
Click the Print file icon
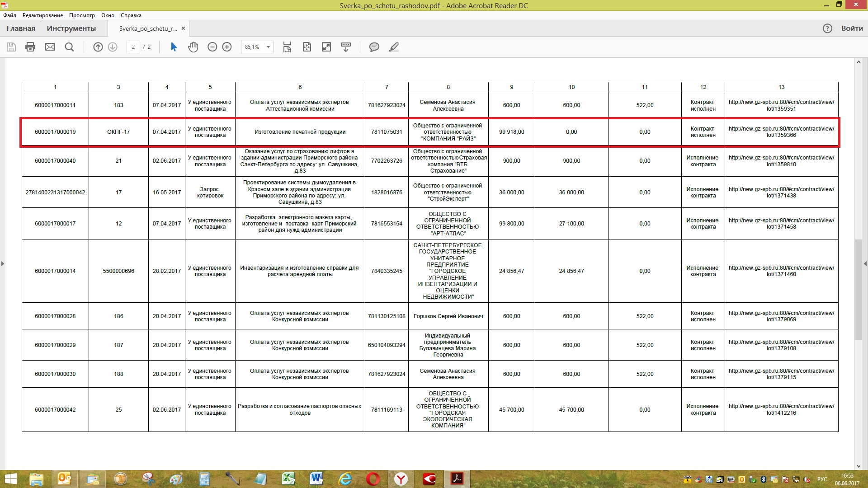tap(30, 47)
